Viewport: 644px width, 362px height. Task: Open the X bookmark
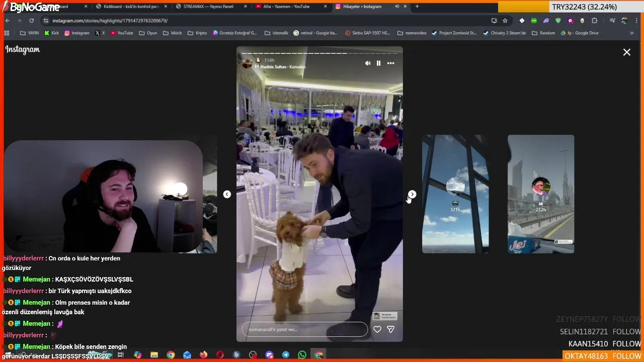[100, 33]
